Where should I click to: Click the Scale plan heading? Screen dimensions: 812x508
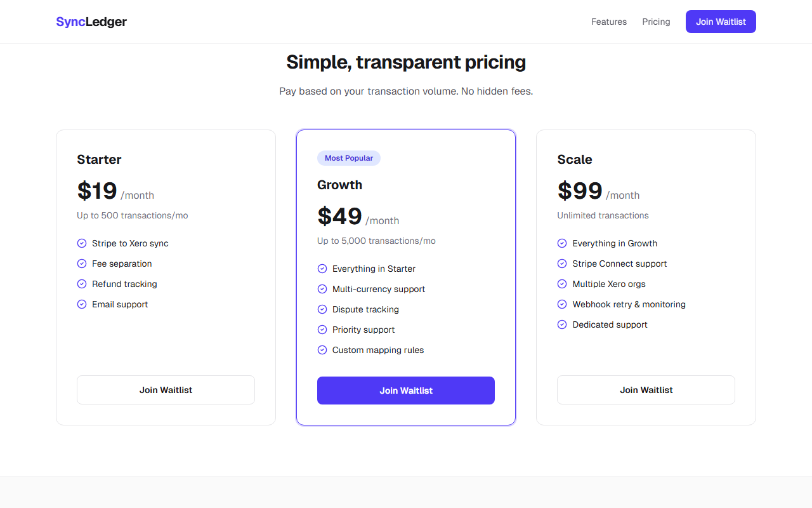pyautogui.click(x=575, y=159)
